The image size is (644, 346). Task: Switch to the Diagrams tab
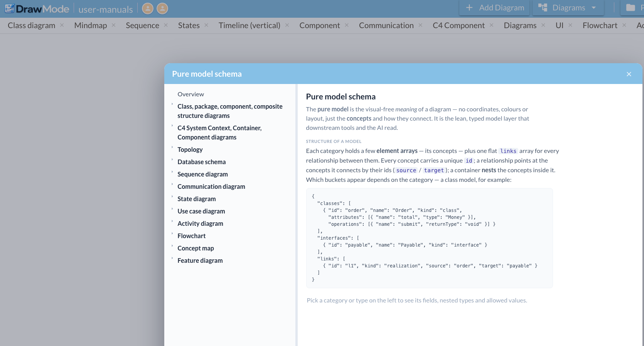tap(520, 25)
